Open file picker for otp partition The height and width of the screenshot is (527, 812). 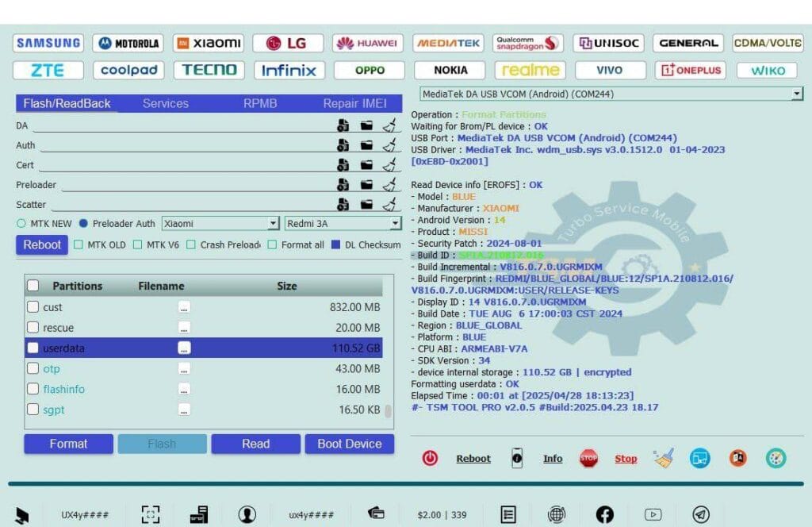coord(184,368)
